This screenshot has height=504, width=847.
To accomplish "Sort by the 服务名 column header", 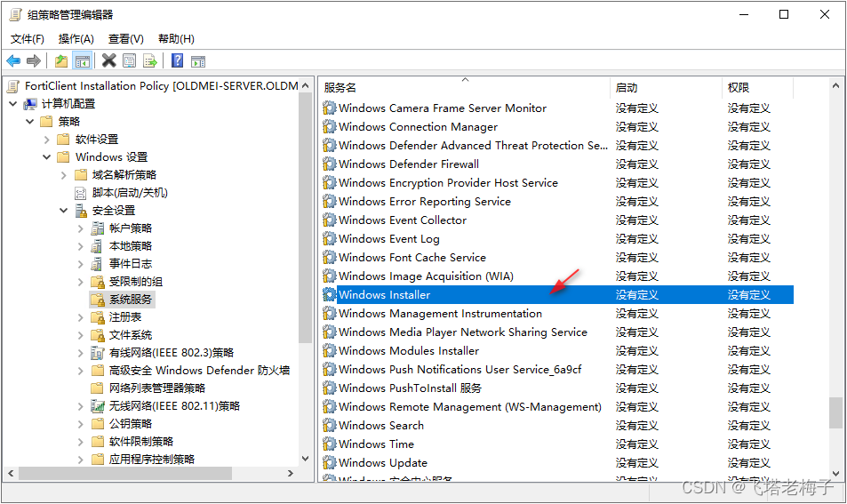I will click(465, 87).
